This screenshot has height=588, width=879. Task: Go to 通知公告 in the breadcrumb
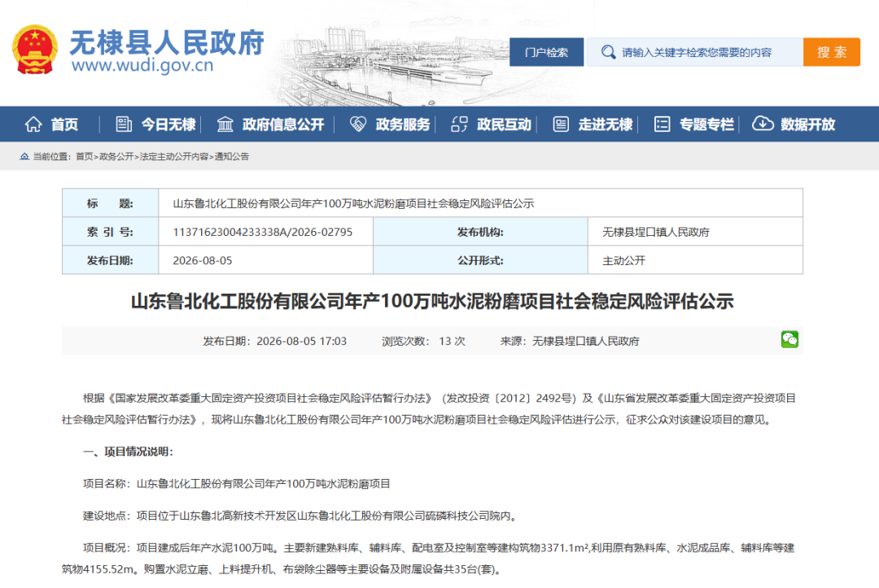[x=231, y=157]
